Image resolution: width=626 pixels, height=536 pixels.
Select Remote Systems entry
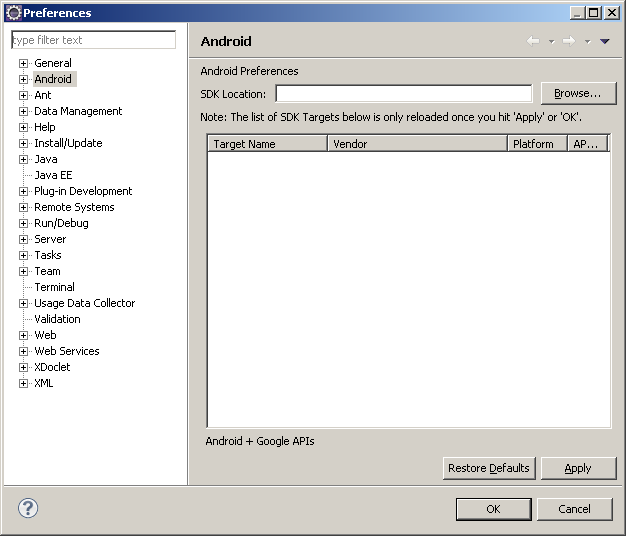(x=74, y=207)
